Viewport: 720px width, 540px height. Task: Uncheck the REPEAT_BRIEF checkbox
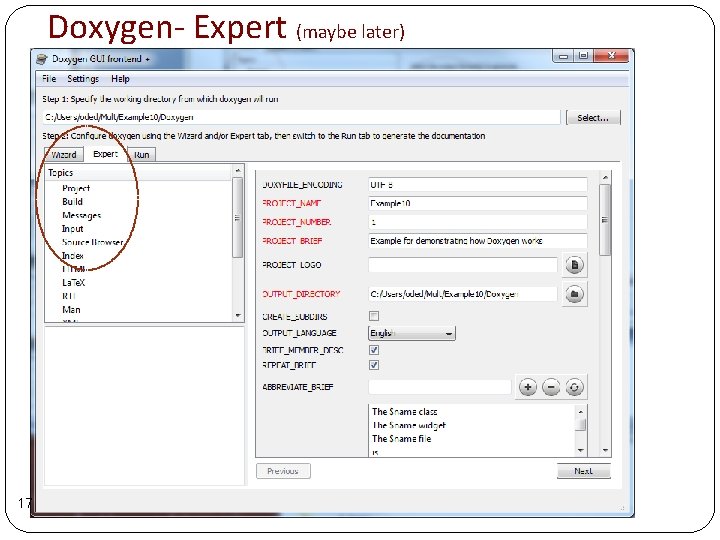pyautogui.click(x=374, y=365)
